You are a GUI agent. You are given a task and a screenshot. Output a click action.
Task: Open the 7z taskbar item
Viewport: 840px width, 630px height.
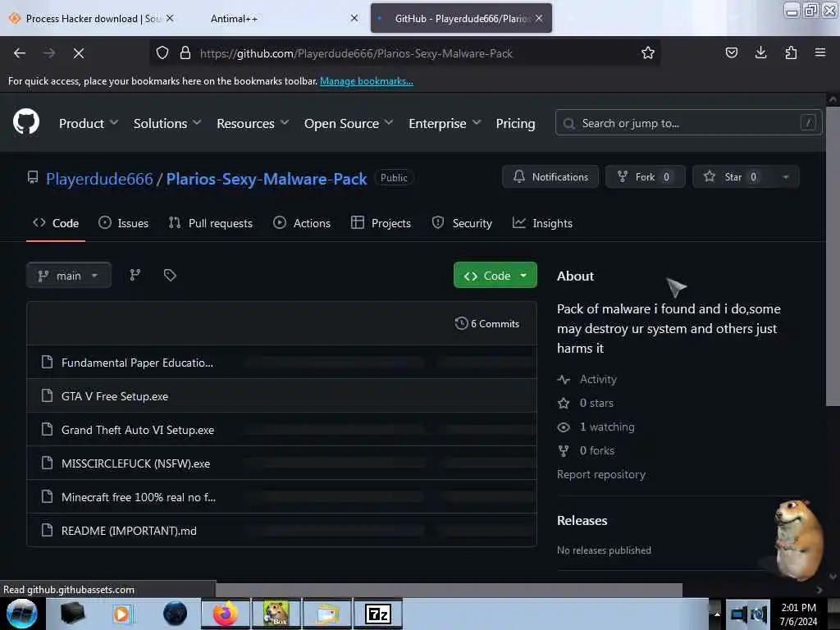click(x=377, y=614)
